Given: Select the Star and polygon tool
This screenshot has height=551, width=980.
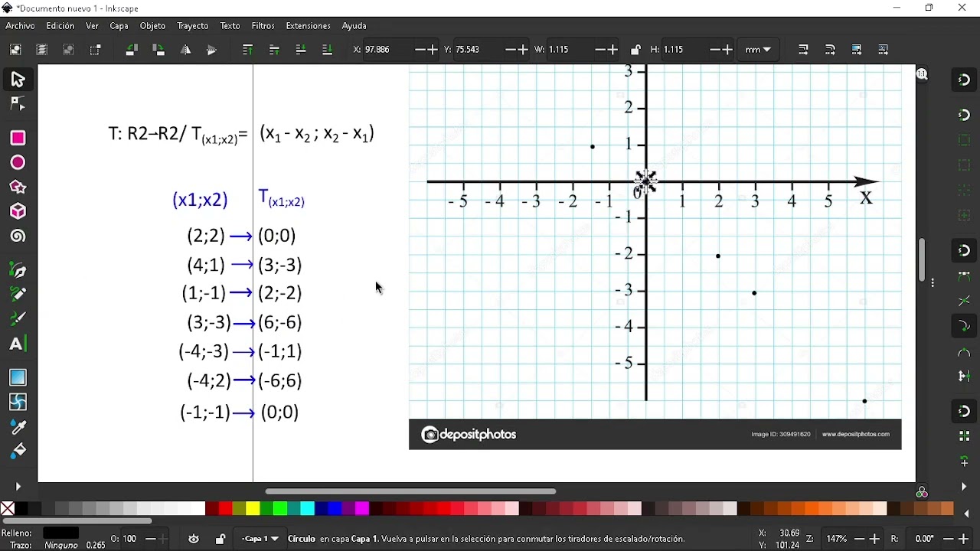Looking at the screenshot, I should [x=18, y=187].
